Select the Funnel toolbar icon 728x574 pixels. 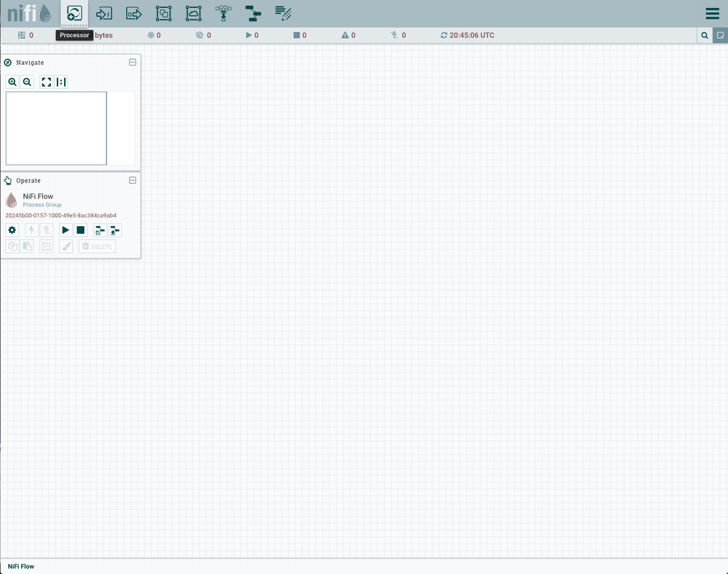coord(223,13)
